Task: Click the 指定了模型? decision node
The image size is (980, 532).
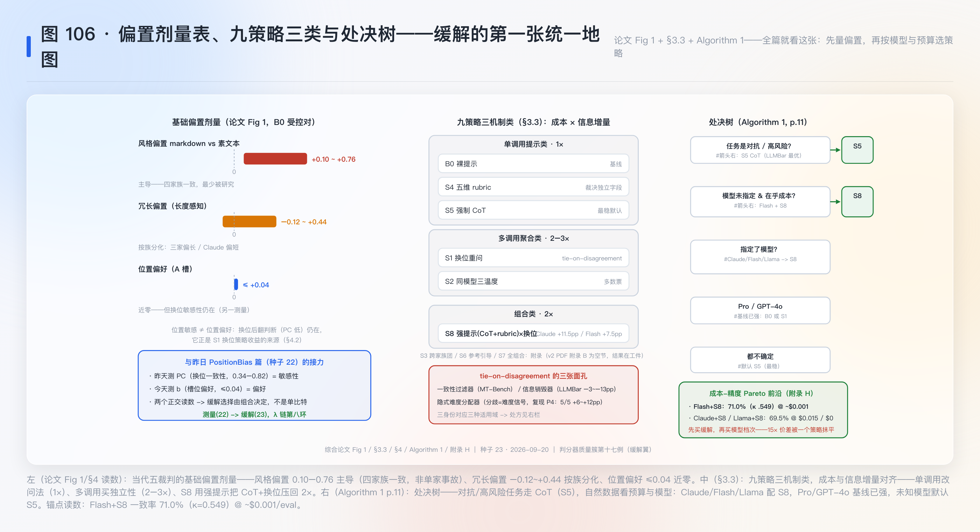Action: 760,257
